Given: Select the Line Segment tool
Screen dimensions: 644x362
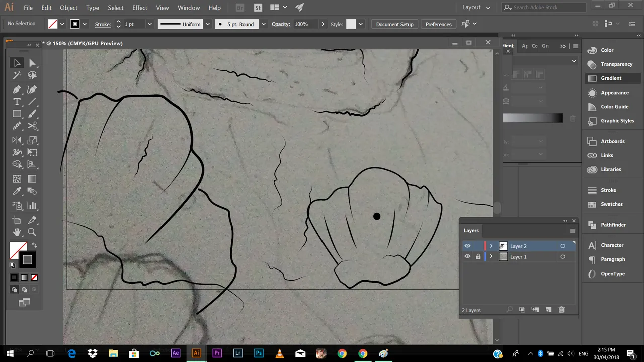Looking at the screenshot, I should [32, 102].
